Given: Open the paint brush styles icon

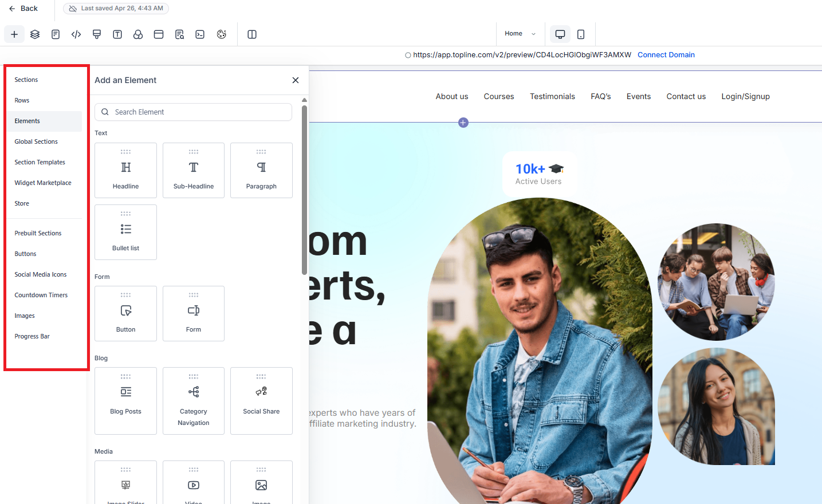Looking at the screenshot, I should pos(97,34).
